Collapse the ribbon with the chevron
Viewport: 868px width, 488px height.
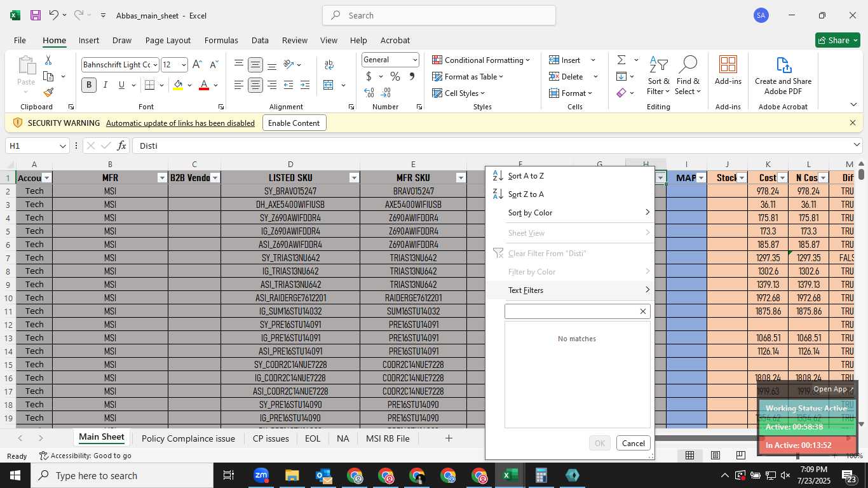tap(853, 105)
